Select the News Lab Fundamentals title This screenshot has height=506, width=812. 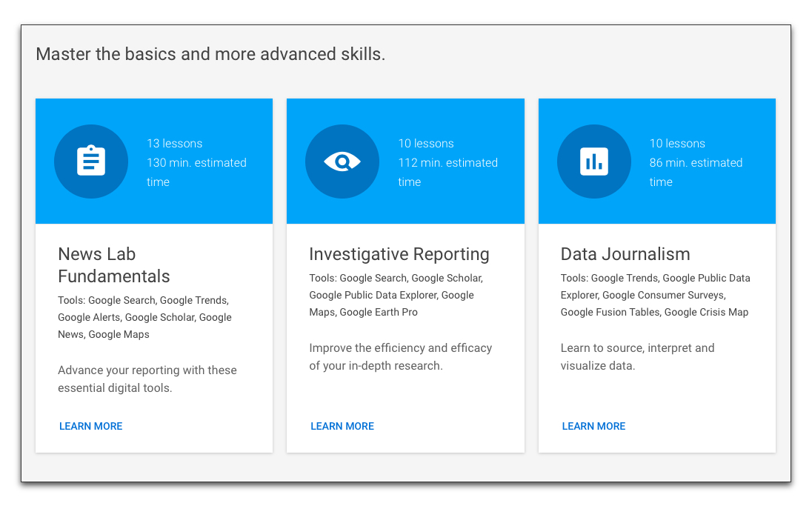tap(114, 265)
